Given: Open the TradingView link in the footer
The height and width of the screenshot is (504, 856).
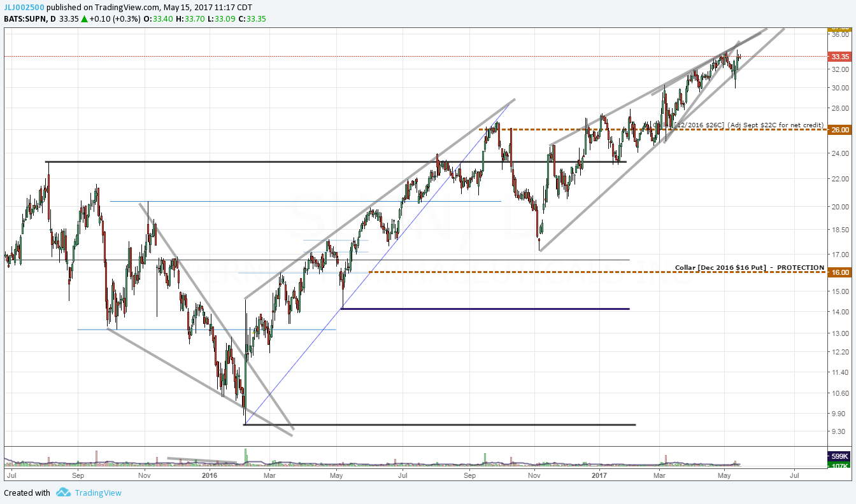Looking at the screenshot, I should tap(98, 493).
